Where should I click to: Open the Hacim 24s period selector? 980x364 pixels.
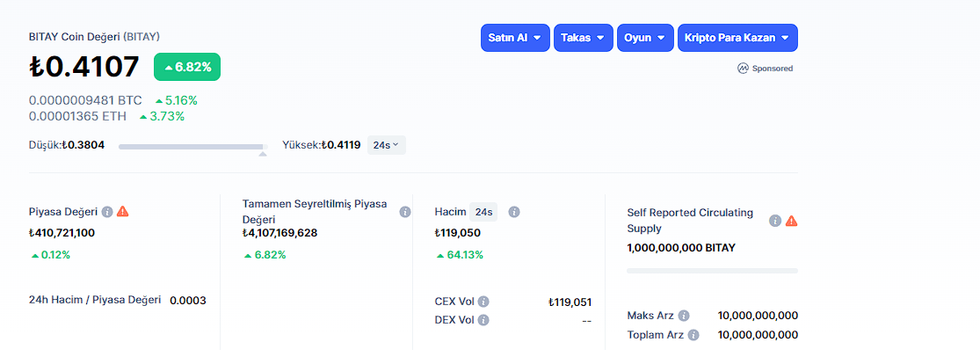pos(483,212)
